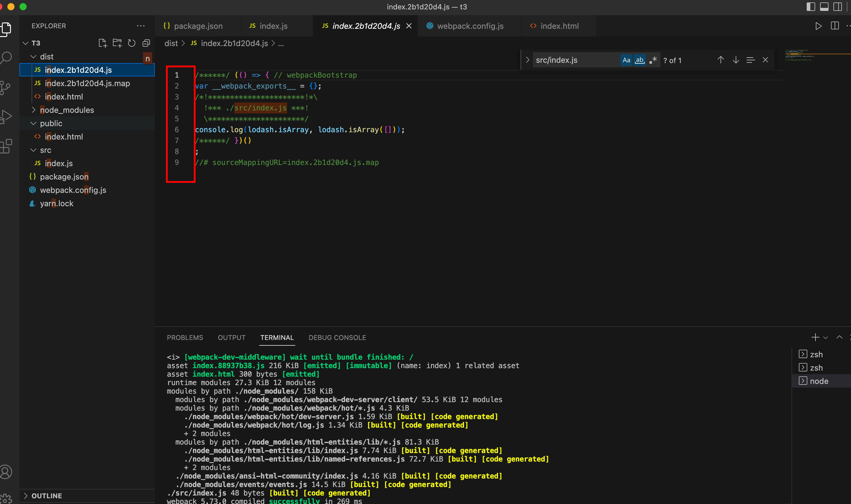Click Explorer more actions ellipsis
The image size is (851, 504).
(141, 26)
